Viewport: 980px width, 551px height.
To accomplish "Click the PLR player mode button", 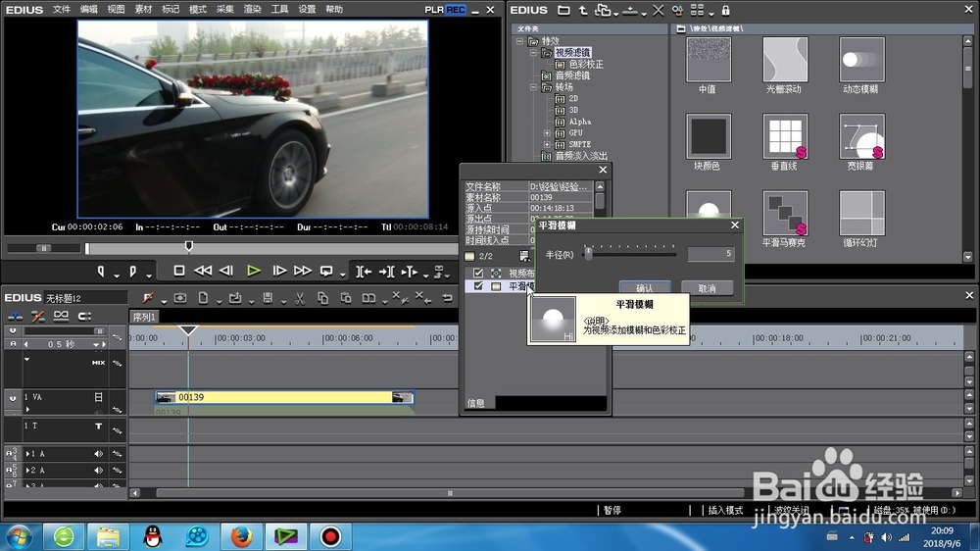I will tap(434, 10).
